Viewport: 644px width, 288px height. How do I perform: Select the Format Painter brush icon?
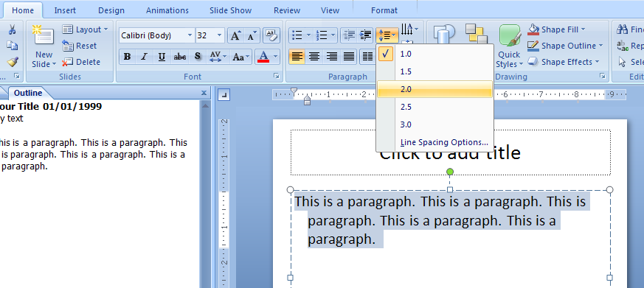coord(13,62)
